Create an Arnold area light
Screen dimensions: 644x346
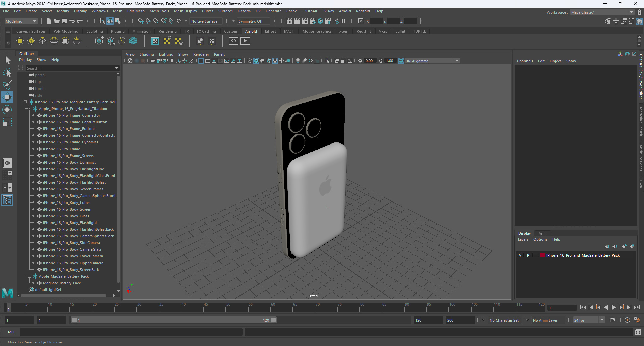20,41
